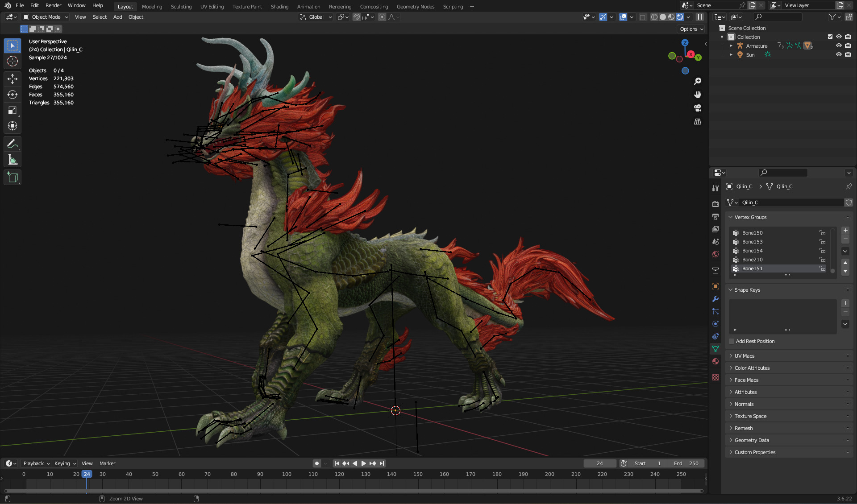This screenshot has width=857, height=504.
Task: Toggle the Bone150 vertex group lock
Action: pyautogui.click(x=822, y=233)
